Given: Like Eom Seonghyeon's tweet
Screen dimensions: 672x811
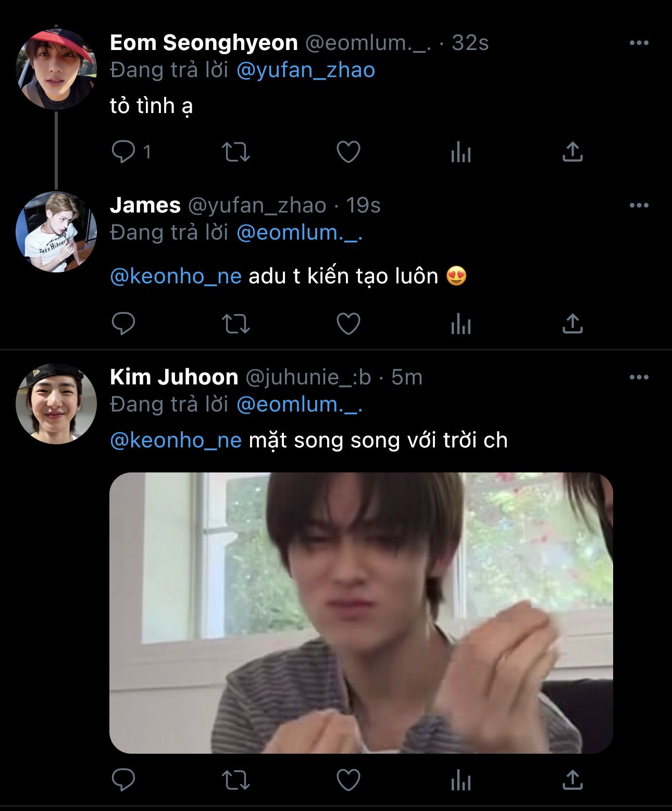Looking at the screenshot, I should (348, 152).
